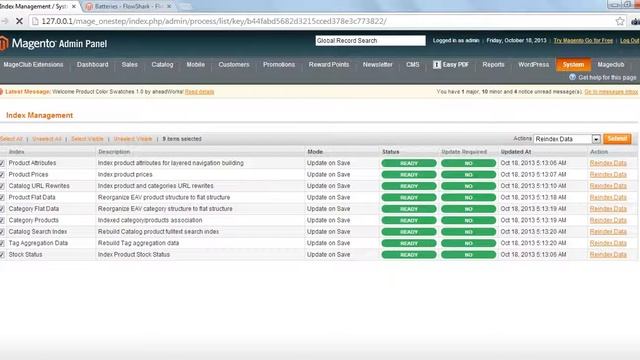Click the '9 items selected' text
640x360 pixels.
[182, 139]
